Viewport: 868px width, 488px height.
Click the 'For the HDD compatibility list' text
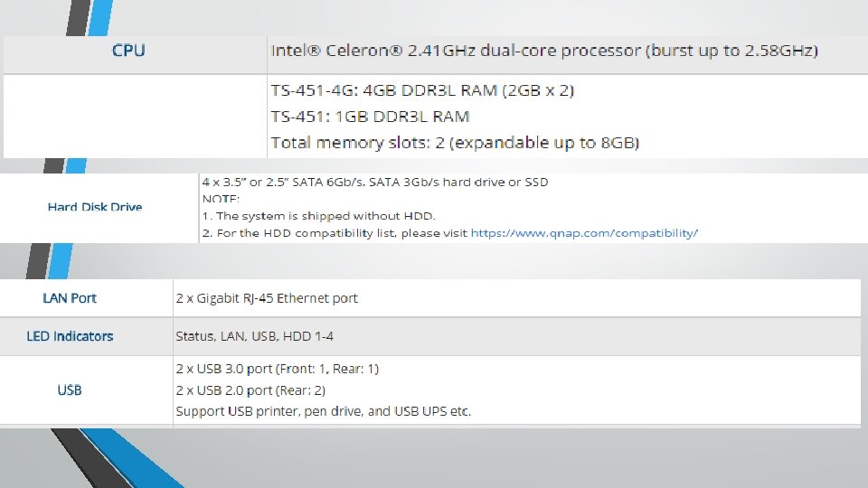pos(335,233)
